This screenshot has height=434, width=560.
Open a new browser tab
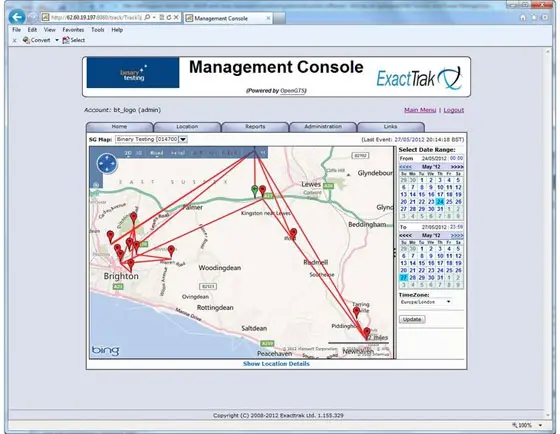click(x=279, y=18)
